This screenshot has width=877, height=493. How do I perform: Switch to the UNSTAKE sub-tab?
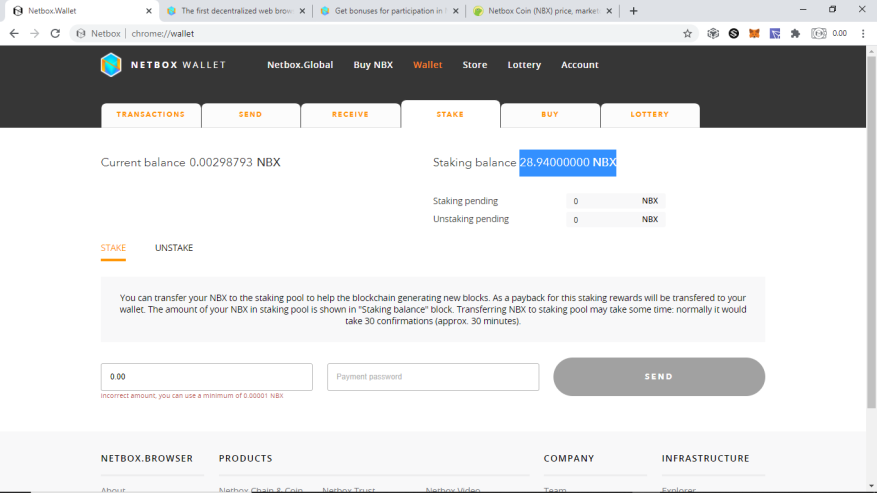[x=173, y=248]
